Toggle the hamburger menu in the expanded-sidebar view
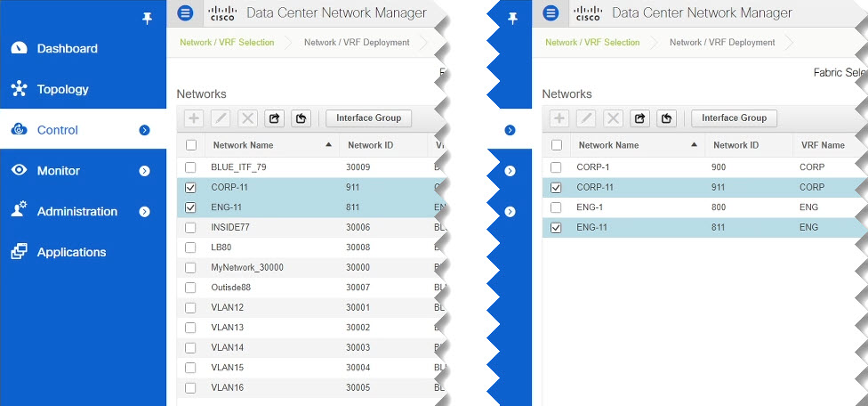 (x=186, y=12)
